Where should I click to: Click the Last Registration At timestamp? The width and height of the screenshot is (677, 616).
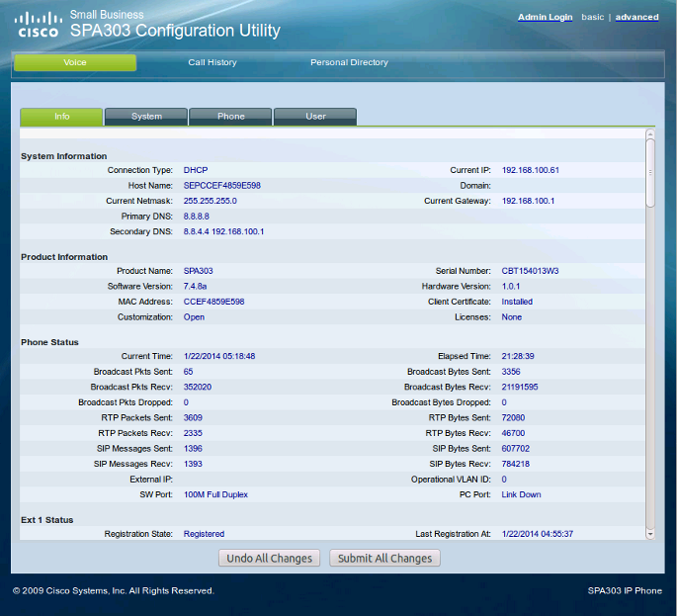tap(538, 534)
